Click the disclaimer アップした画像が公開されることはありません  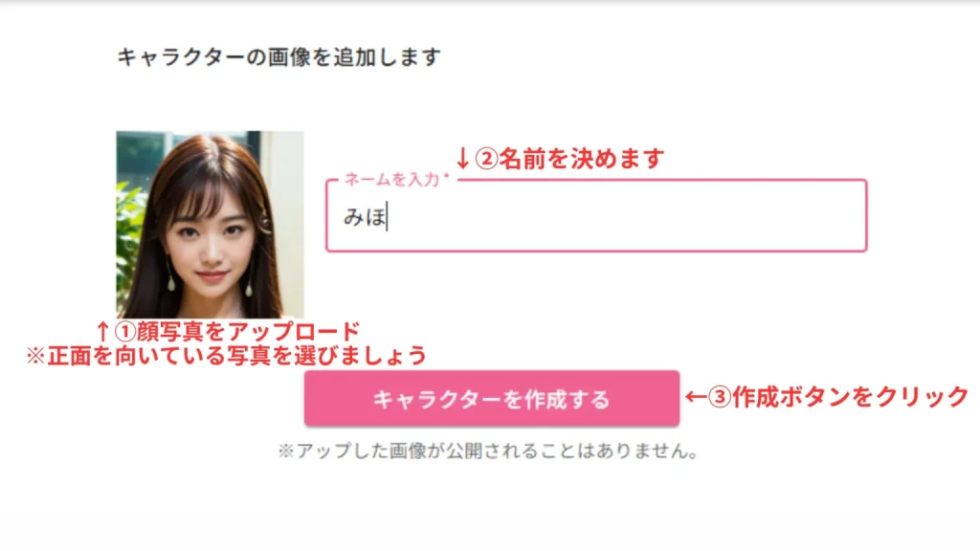[x=492, y=452]
